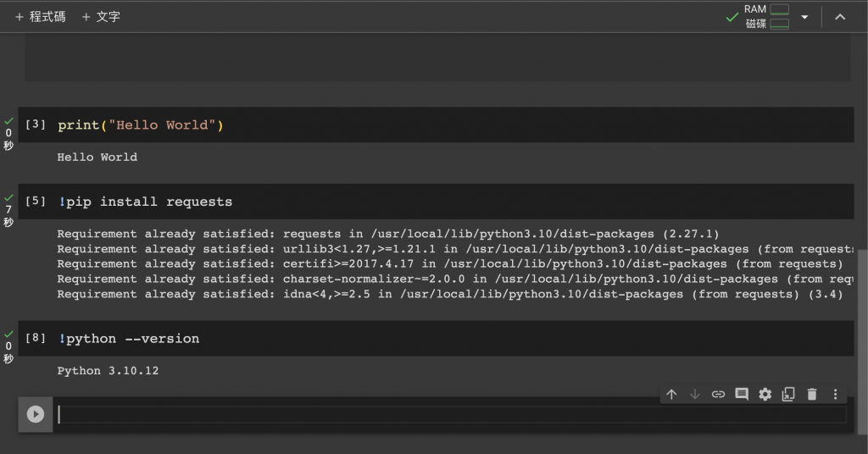Click the Hello World output text

click(x=97, y=157)
